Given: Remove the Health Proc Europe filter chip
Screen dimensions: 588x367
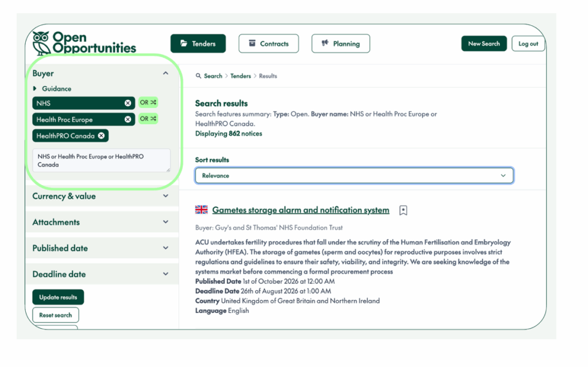Looking at the screenshot, I should [x=127, y=119].
